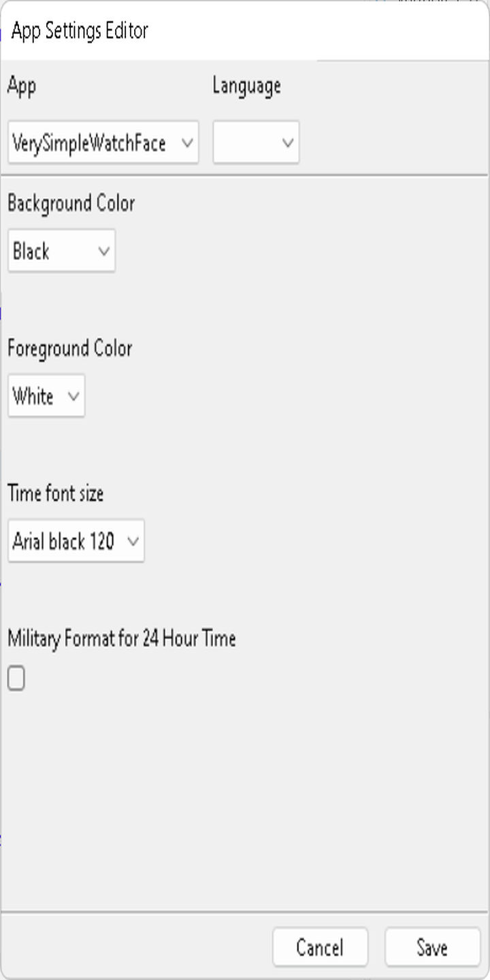Click the App Settings Editor title bar
Viewport: 490px width, 980px height.
[x=245, y=31]
